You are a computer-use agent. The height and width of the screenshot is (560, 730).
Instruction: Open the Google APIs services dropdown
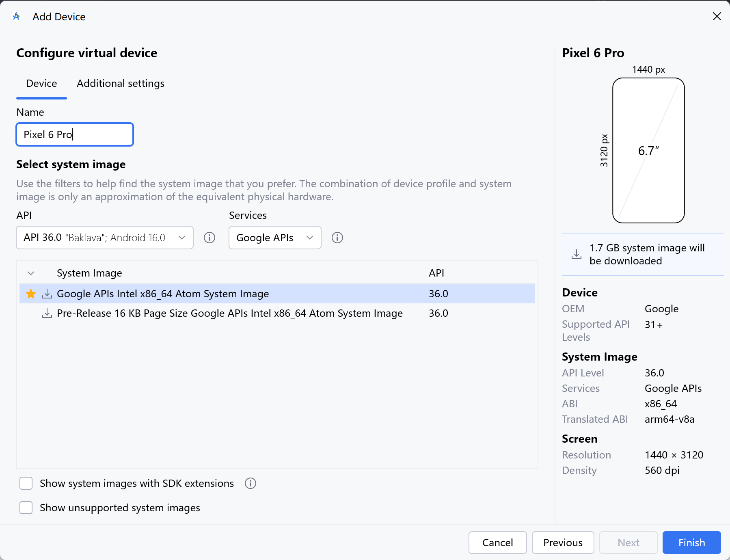[275, 238]
